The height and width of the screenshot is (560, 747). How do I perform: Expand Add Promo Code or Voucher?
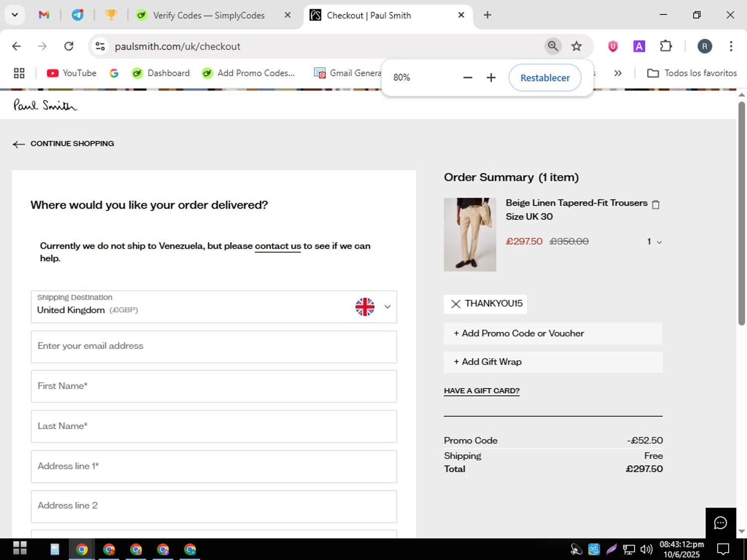tap(553, 334)
